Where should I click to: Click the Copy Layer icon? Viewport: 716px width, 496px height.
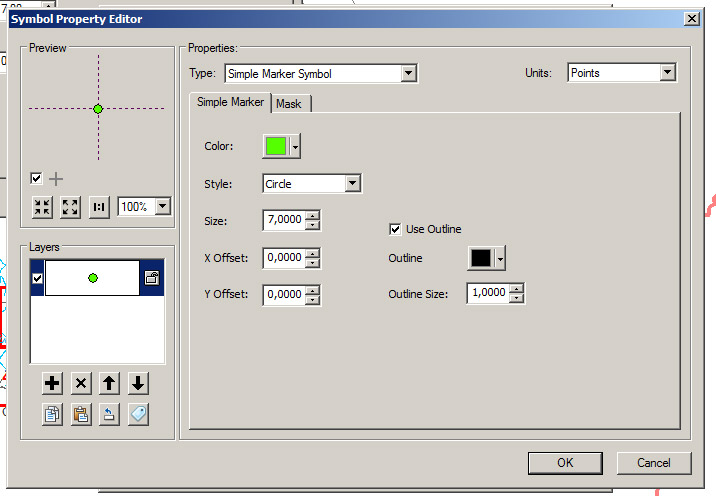[x=53, y=414]
